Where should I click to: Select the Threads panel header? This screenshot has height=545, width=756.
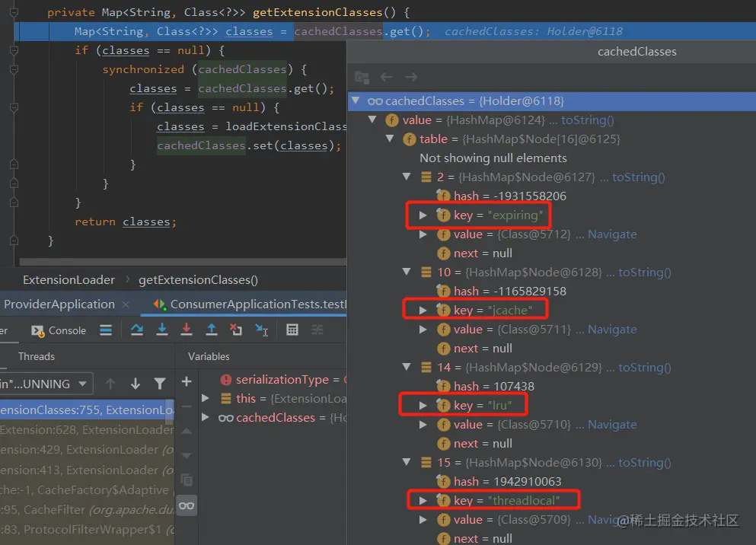point(37,356)
